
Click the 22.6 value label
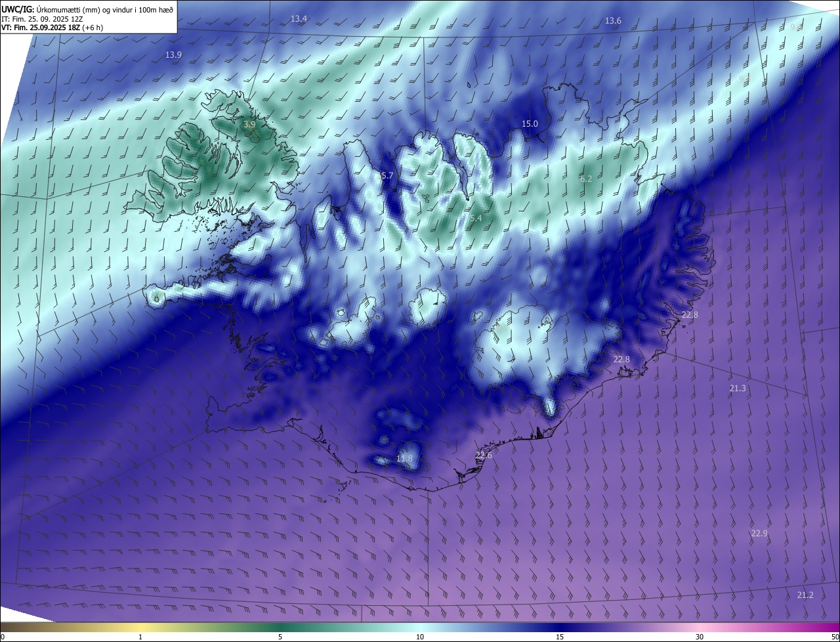484,456
